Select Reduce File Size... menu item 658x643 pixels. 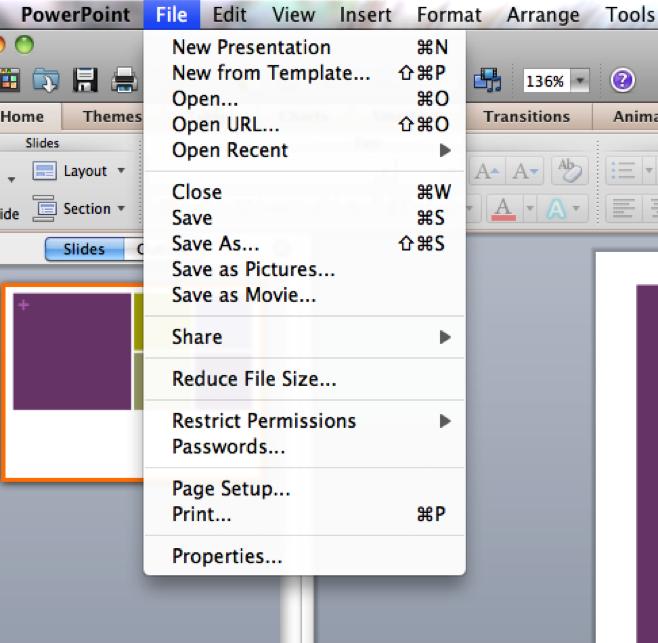(x=304, y=379)
